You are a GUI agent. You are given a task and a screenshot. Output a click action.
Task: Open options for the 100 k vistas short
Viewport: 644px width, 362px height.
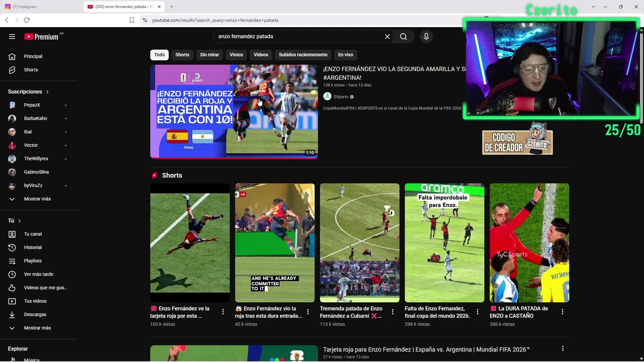pos(223,312)
